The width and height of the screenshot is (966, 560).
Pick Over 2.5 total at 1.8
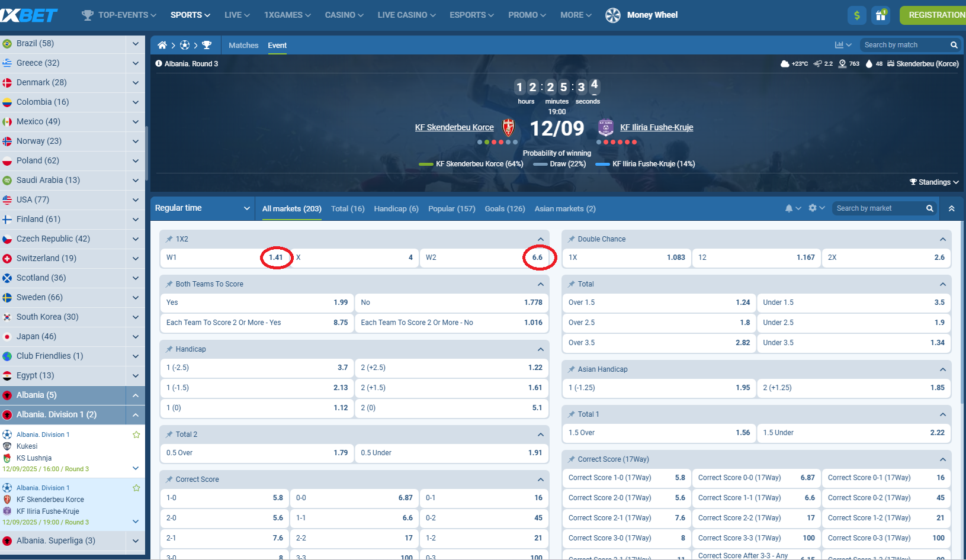click(x=659, y=323)
